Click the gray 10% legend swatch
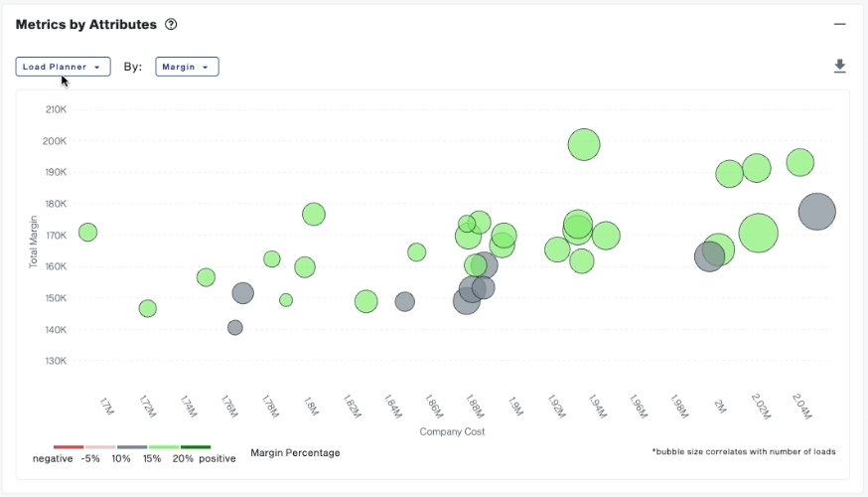 pos(132,447)
